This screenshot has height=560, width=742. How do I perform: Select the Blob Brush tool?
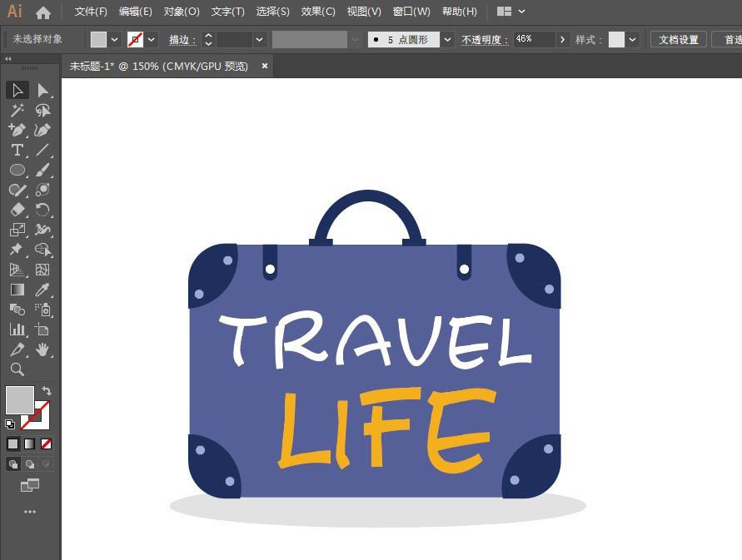pyautogui.click(x=42, y=190)
